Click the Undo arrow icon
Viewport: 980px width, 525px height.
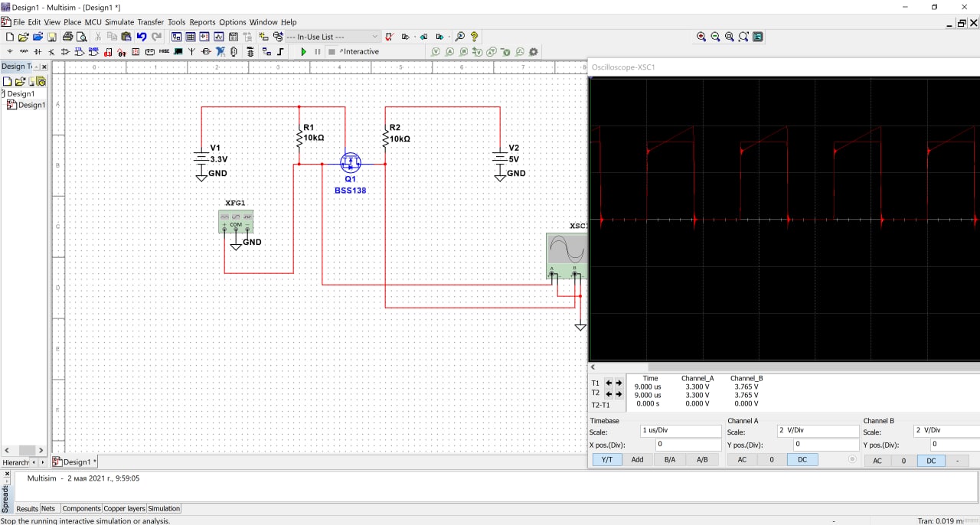[x=142, y=37]
